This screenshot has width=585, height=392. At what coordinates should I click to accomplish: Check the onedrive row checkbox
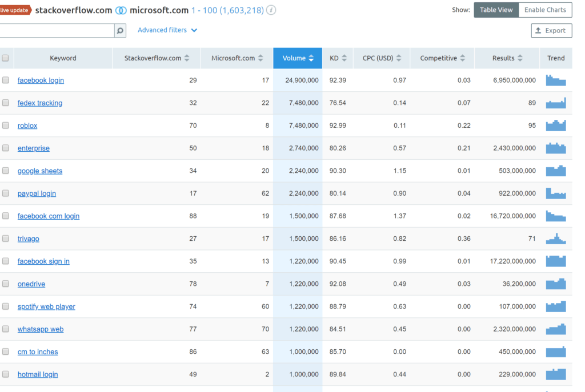pyautogui.click(x=5, y=284)
